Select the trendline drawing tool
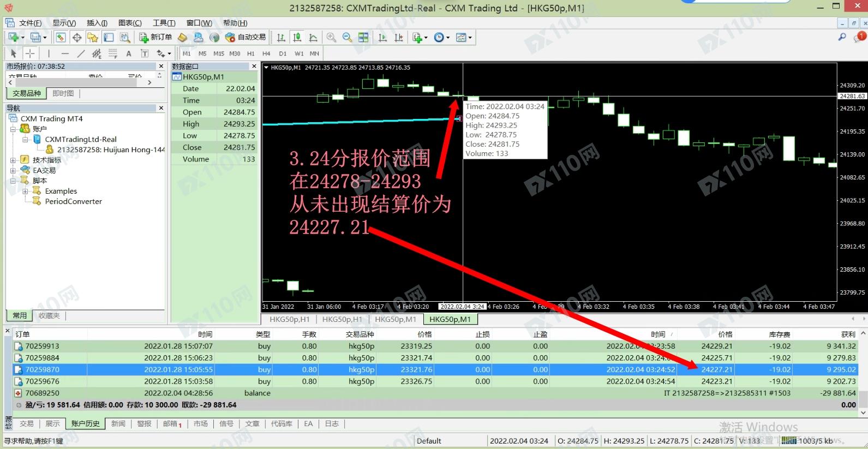 (x=81, y=53)
